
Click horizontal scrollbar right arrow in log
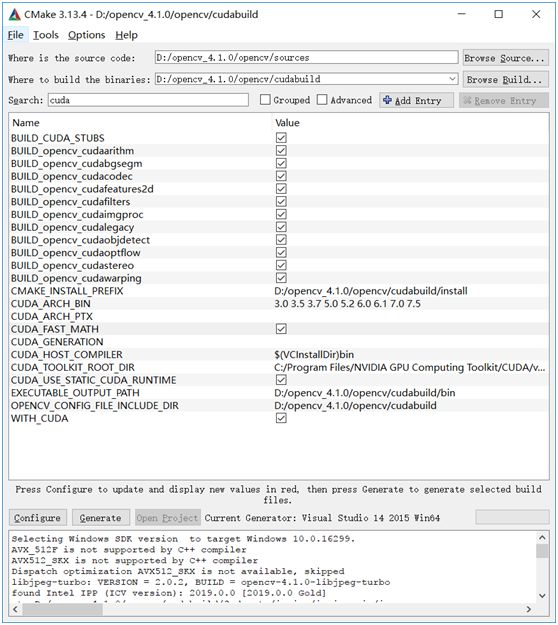(x=529, y=609)
